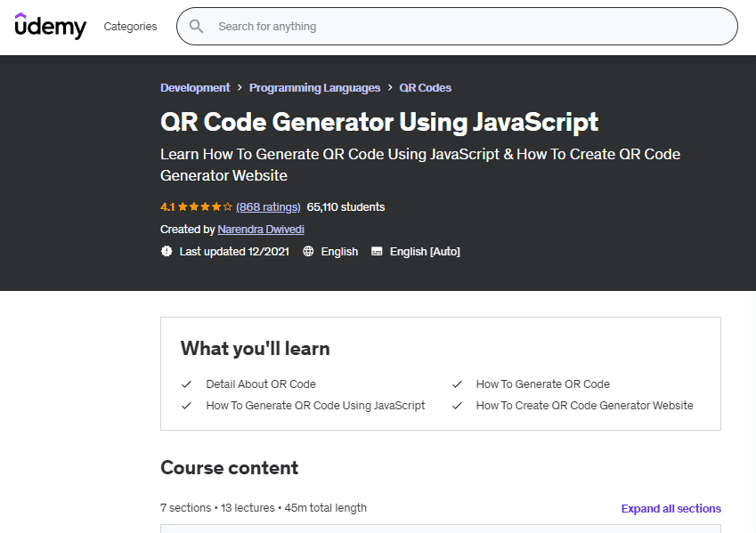Screen dimensions: 756x533
Task: Click the 65,110 students text
Action: pos(345,207)
